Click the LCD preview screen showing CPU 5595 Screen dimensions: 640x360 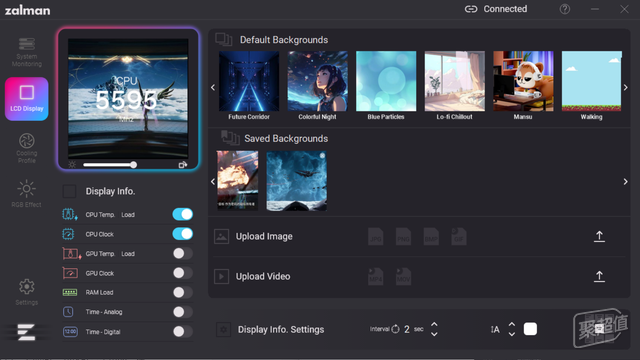[128, 98]
